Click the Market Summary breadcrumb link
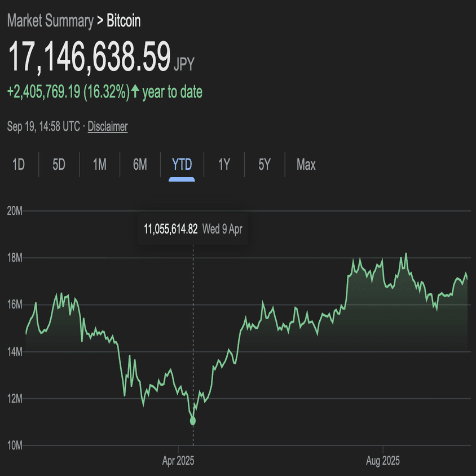476x476 pixels. 50,21
